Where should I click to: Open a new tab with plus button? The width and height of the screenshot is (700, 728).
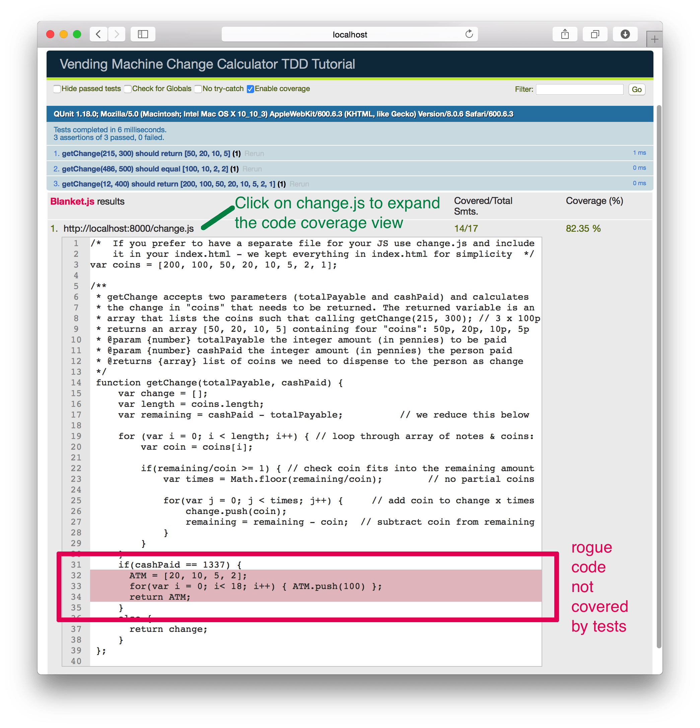pos(654,39)
